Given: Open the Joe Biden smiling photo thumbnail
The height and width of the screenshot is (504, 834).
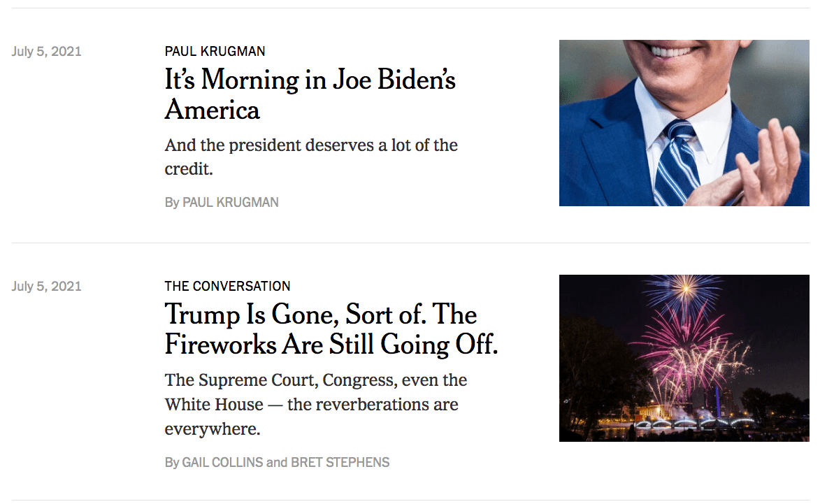Looking at the screenshot, I should [x=684, y=123].
